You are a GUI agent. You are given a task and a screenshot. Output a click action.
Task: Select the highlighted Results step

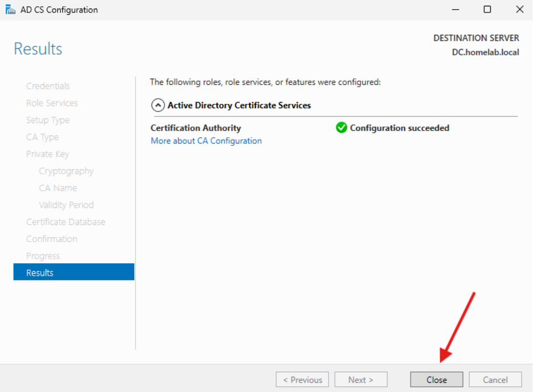(39, 272)
